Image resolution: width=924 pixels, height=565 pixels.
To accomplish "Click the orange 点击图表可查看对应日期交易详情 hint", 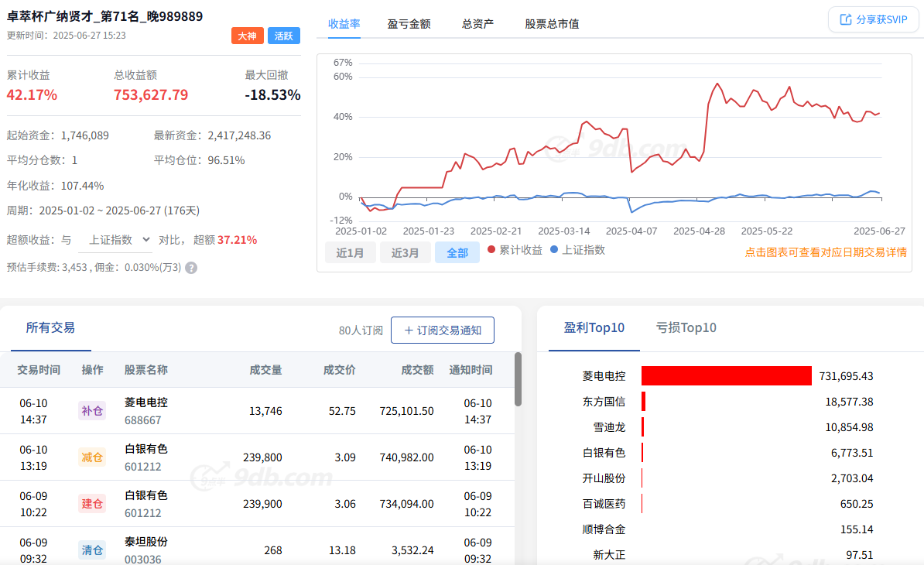I will 826,252.
